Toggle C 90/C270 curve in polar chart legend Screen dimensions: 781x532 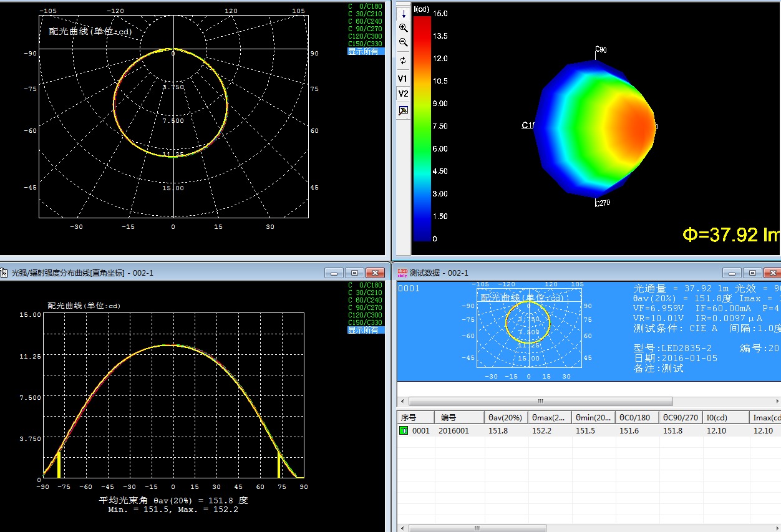pos(365,29)
